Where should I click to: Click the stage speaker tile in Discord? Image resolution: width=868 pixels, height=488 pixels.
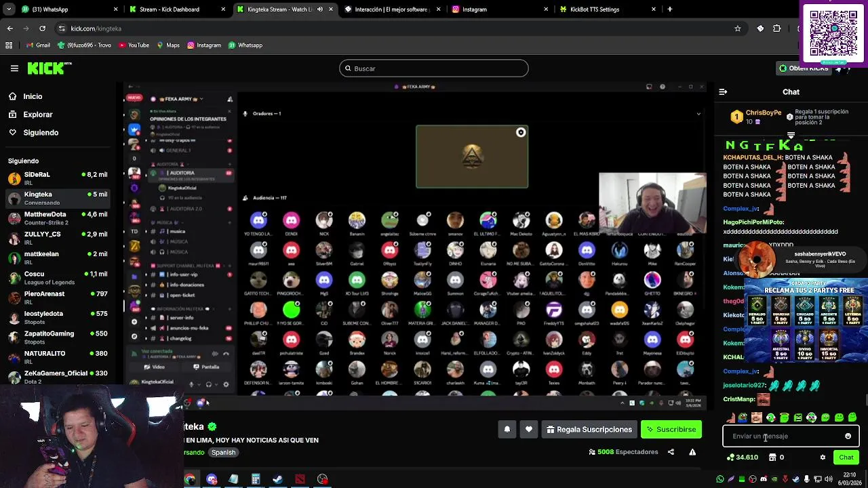click(472, 157)
